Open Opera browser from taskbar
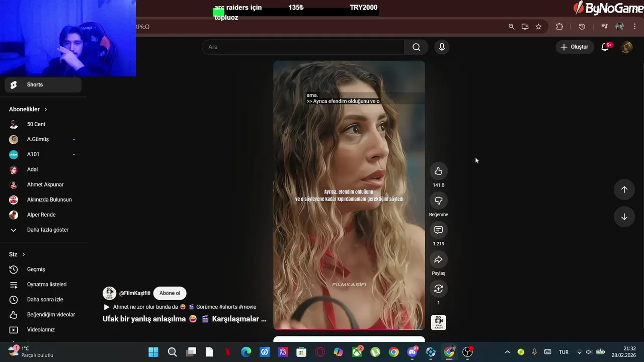Viewport: 644px width, 362px height. (320, 352)
